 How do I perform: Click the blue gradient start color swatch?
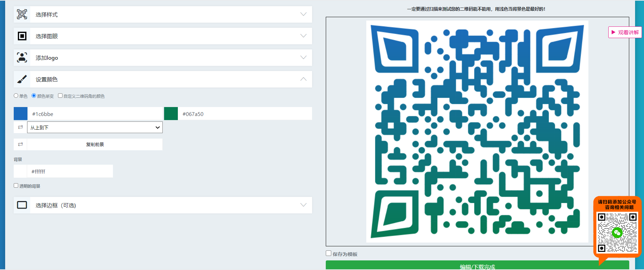click(x=21, y=114)
